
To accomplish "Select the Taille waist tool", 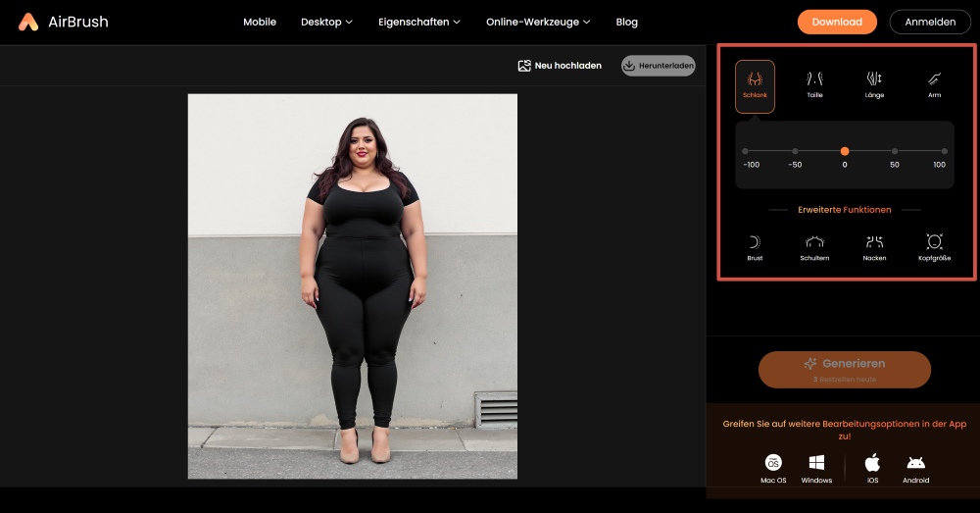I will [814, 85].
